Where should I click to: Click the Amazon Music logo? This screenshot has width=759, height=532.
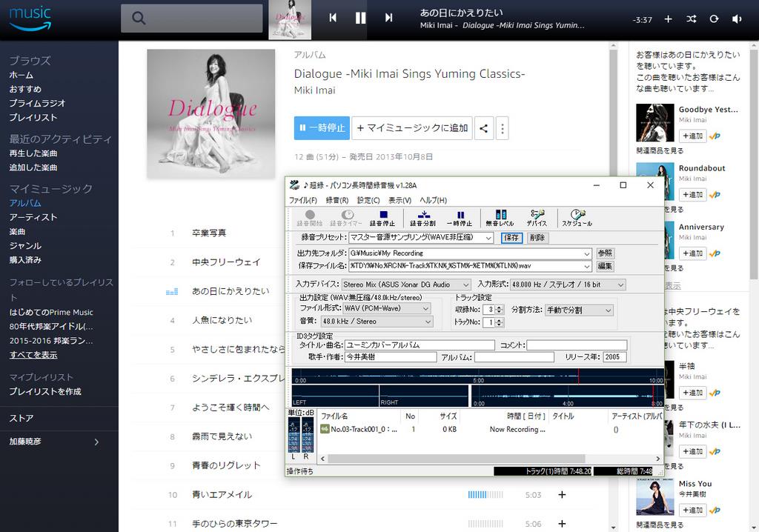pyautogui.click(x=30, y=18)
